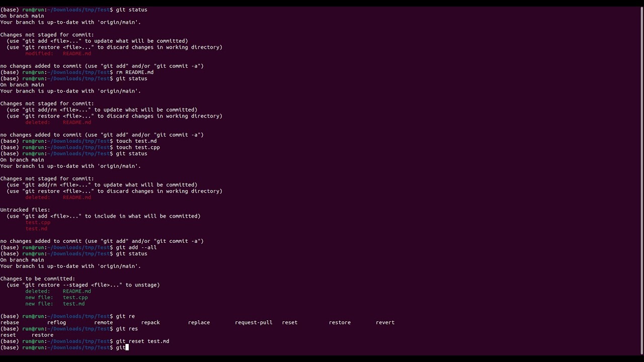The height and width of the screenshot is (362, 644).
Task: Select the 'remote' completion suggestion
Action: [x=103, y=322]
